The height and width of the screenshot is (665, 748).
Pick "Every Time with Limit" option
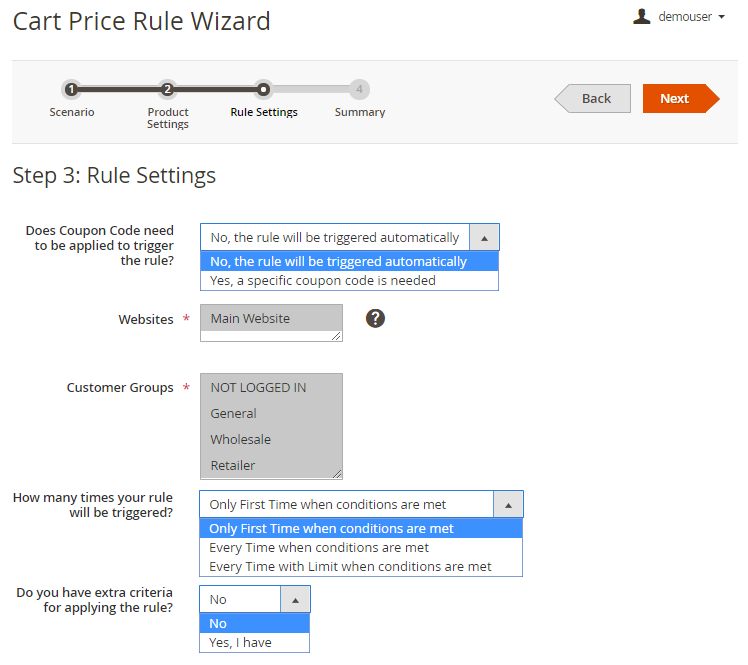(x=350, y=567)
